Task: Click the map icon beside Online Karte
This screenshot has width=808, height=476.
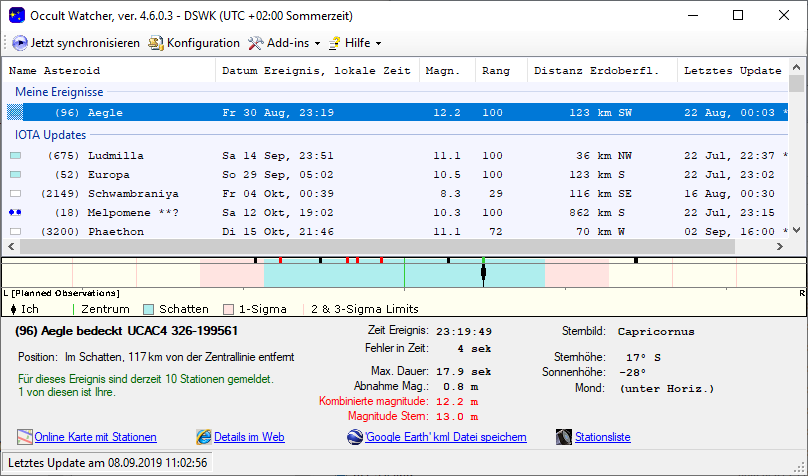Action: tap(25, 437)
